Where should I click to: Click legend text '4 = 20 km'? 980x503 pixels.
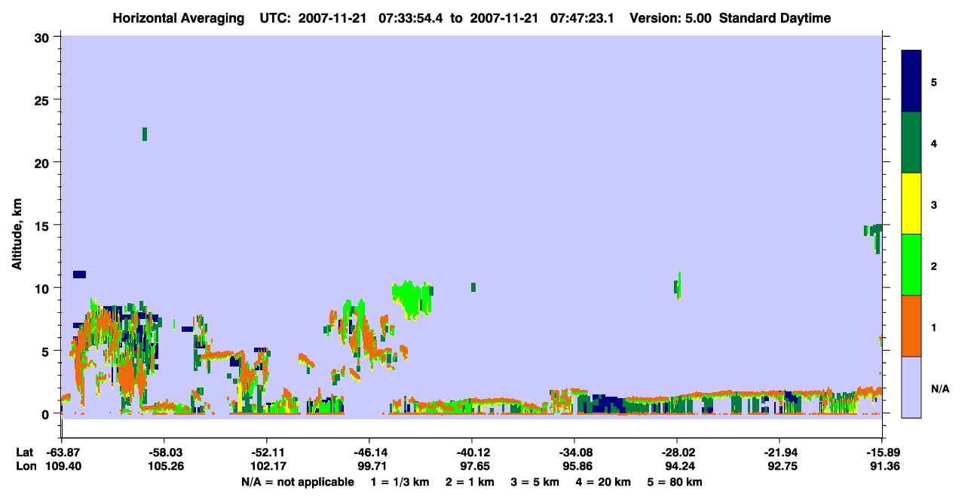603,482
